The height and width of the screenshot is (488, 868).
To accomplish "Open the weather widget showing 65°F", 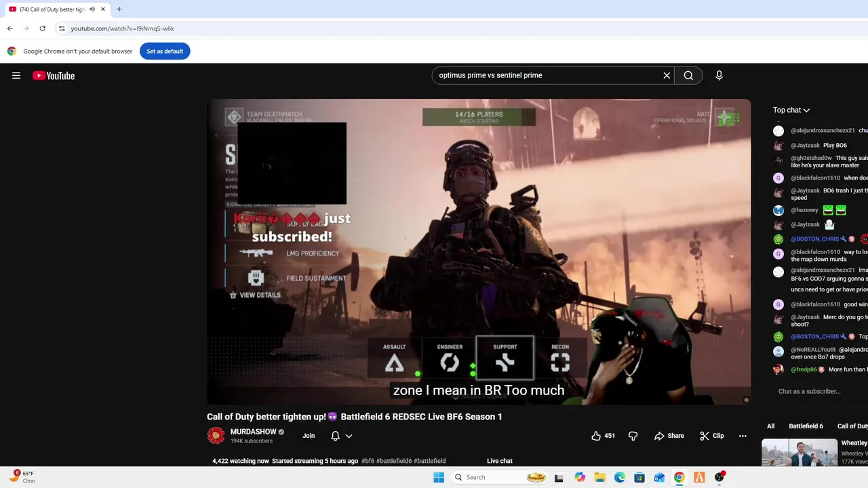I will (22, 476).
